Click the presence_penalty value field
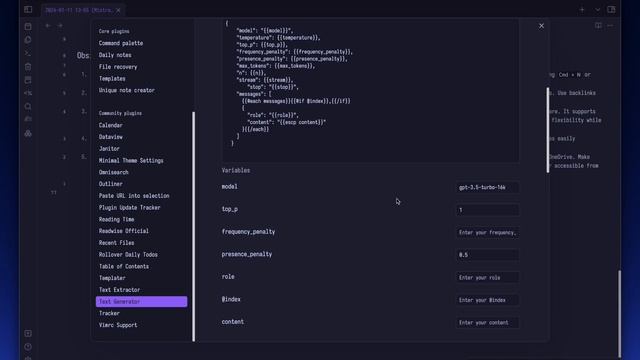 coord(487,255)
